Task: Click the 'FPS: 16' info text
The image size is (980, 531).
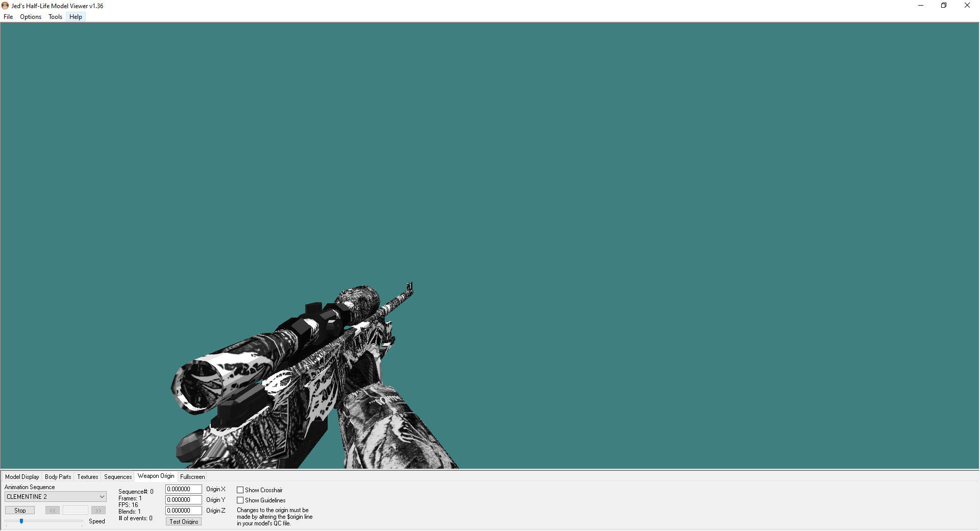Action: tap(128, 505)
